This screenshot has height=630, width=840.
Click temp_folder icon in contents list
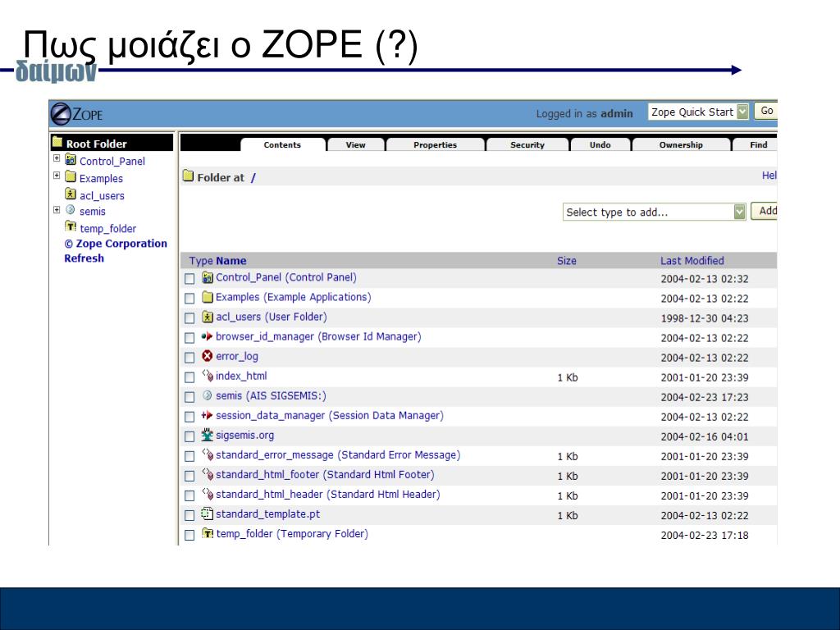coord(208,533)
